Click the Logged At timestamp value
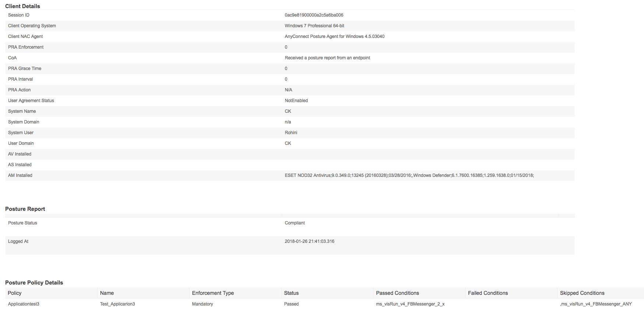This screenshot has height=328, width=644. (309, 241)
